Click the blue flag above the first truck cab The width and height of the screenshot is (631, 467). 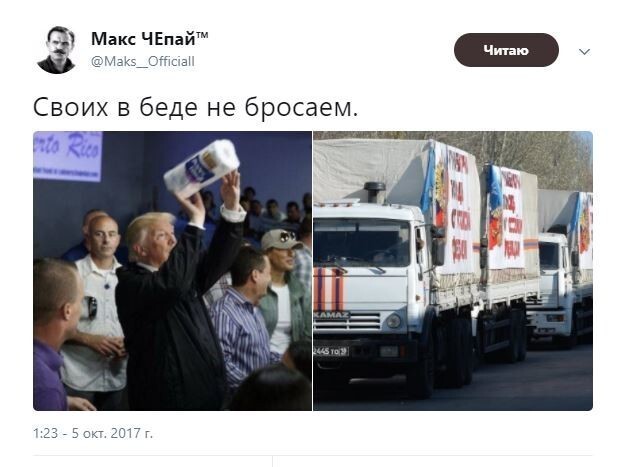[428, 179]
